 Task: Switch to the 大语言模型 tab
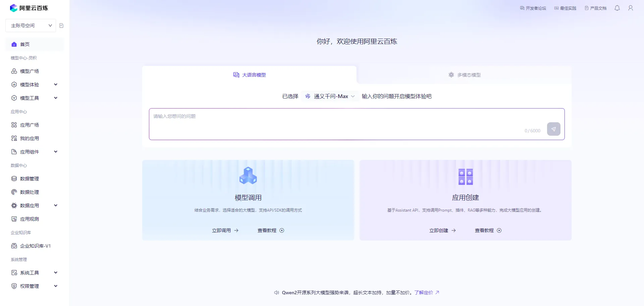tap(250, 75)
